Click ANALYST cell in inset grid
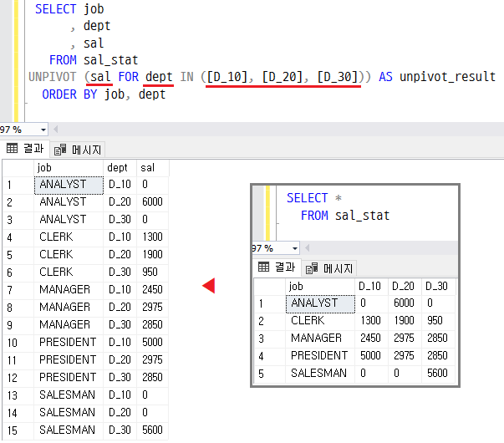Screen dimensions: 504x443 point(320,303)
